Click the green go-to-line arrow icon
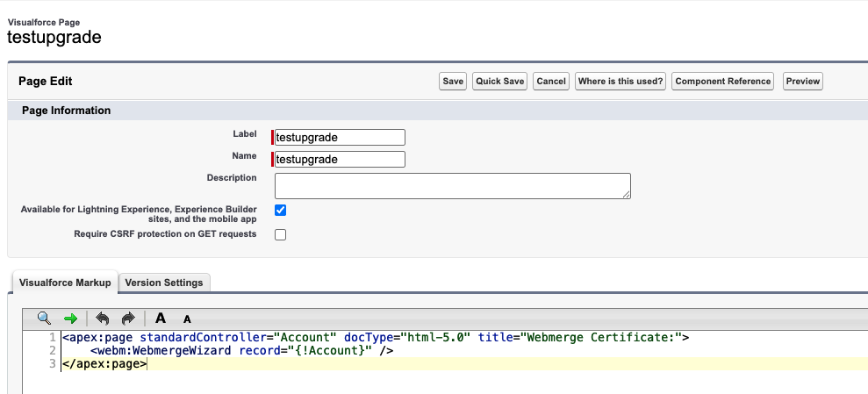 tap(71, 318)
